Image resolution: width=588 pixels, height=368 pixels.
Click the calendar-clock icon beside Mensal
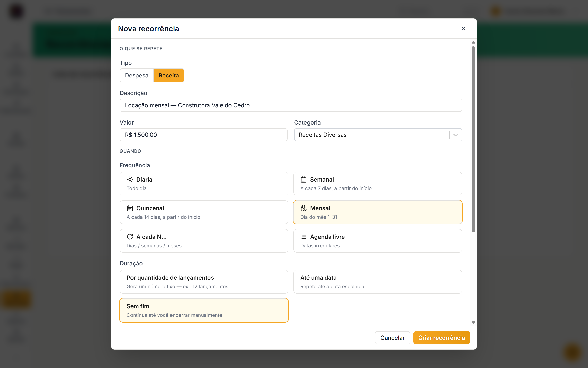pos(303,208)
